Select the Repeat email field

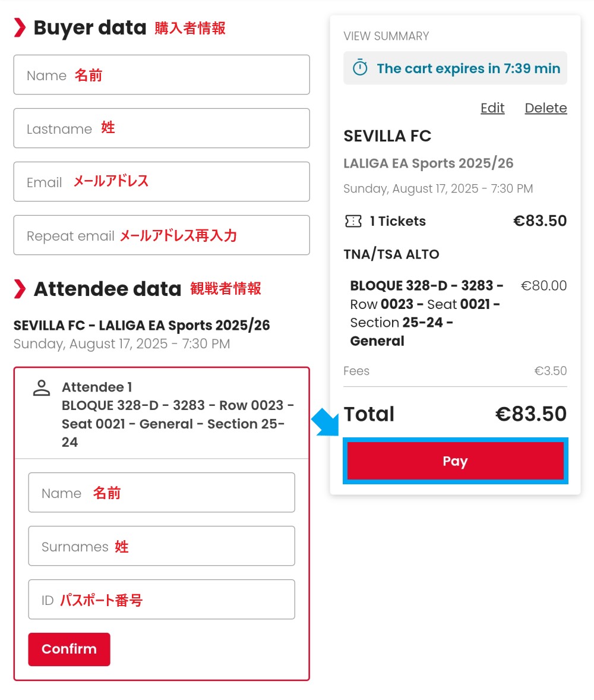(x=162, y=235)
